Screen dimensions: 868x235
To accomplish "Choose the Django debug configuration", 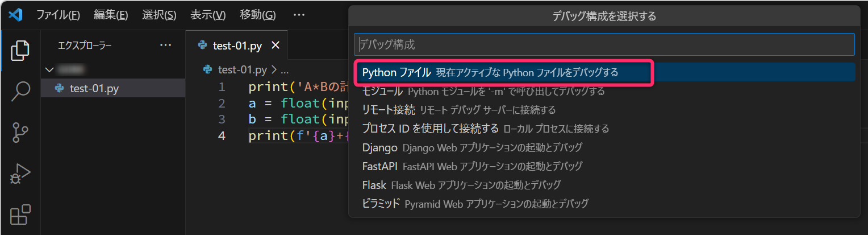I will 379,147.
